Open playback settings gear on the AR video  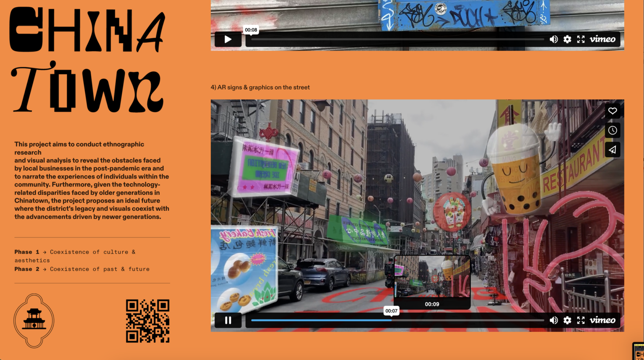(x=567, y=321)
